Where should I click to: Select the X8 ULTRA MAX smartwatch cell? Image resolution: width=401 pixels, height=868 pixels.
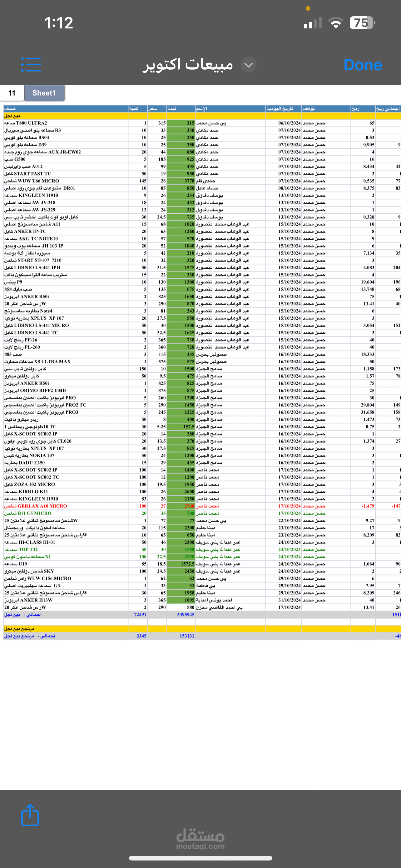tap(66, 362)
